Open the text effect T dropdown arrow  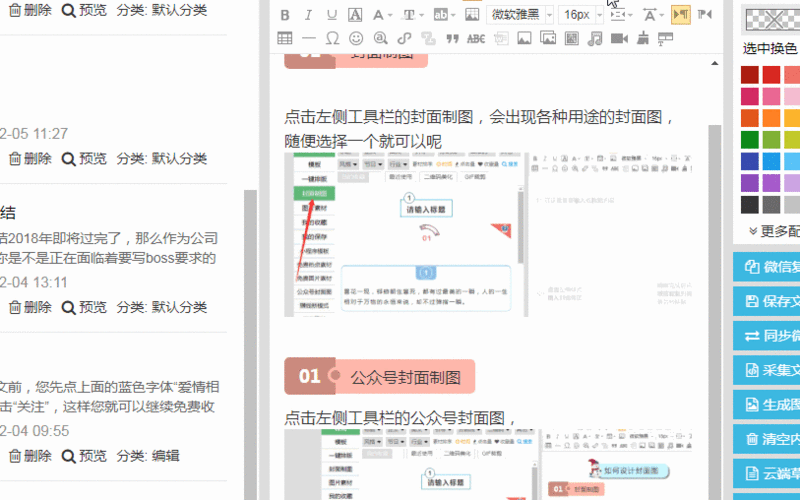point(421,16)
